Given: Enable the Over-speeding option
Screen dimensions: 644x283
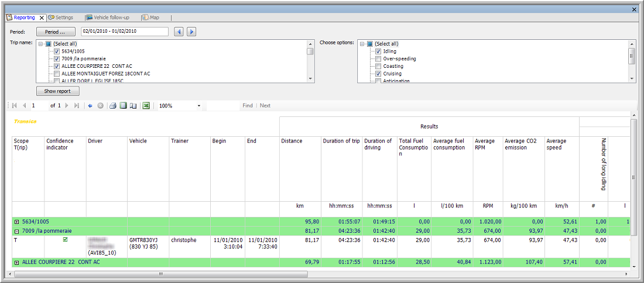Looking at the screenshot, I should [378, 59].
